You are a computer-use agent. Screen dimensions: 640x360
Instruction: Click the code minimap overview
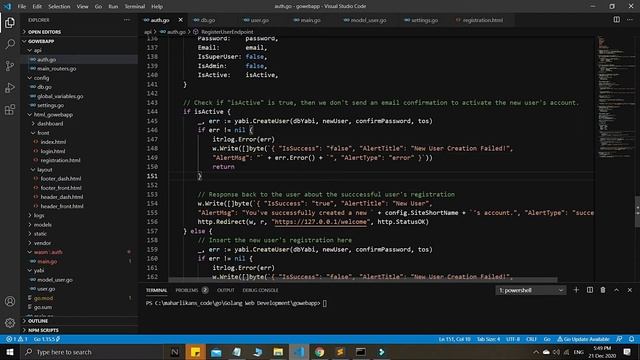coord(616,98)
